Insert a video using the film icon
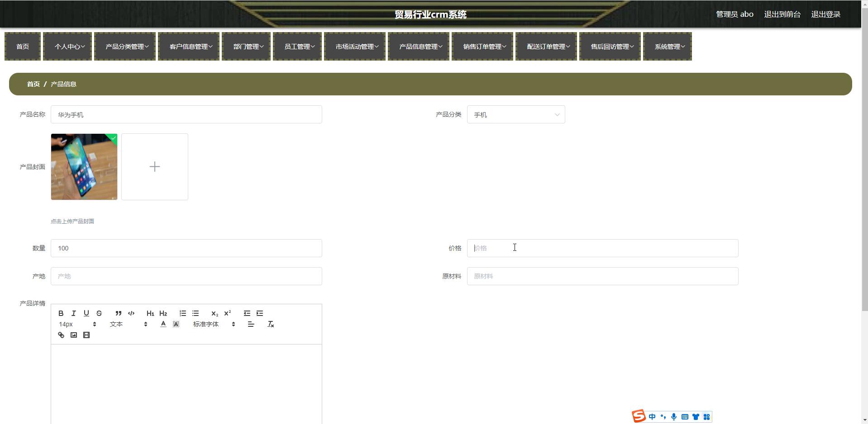The height and width of the screenshot is (424, 868). (x=86, y=335)
